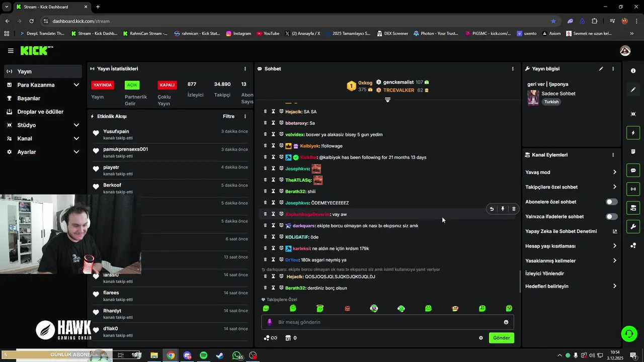Open user avatar menu at top right

(x=625, y=51)
